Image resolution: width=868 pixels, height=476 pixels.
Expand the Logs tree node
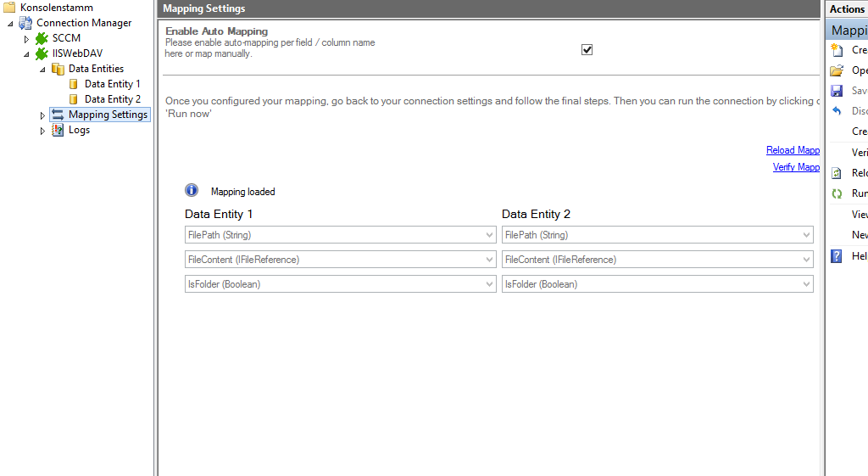[43, 131]
